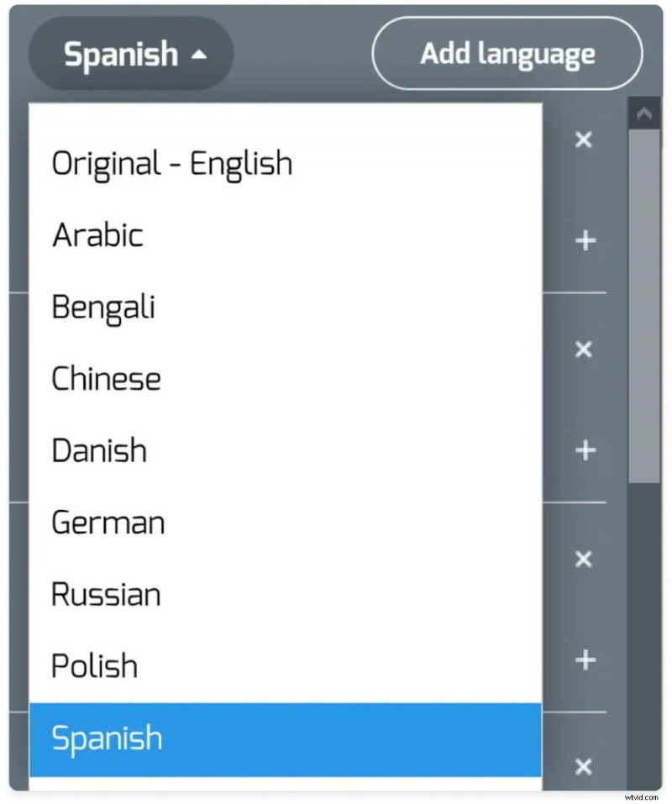The height and width of the screenshot is (804, 672).
Task: Select German from the language list
Action: tap(108, 523)
